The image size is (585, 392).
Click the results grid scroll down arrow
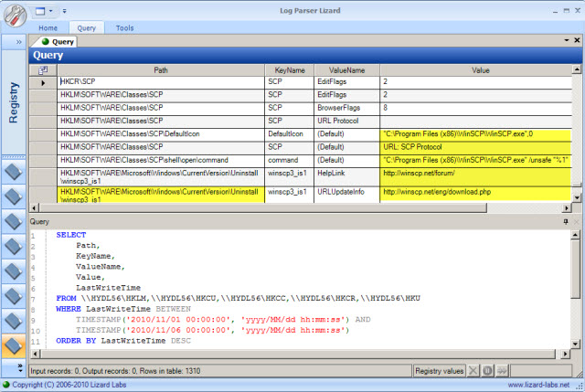577,197
